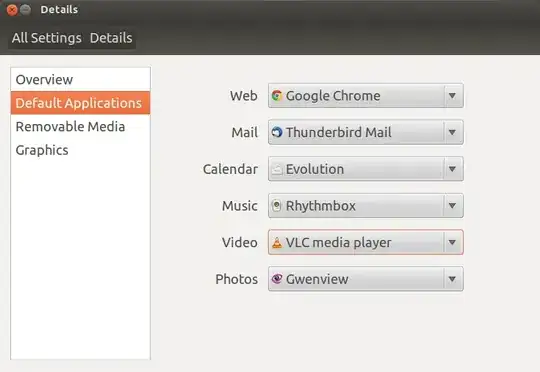Viewport: 540px width, 372px height.
Task: Open the Video player dropdown arrow
Action: (453, 242)
